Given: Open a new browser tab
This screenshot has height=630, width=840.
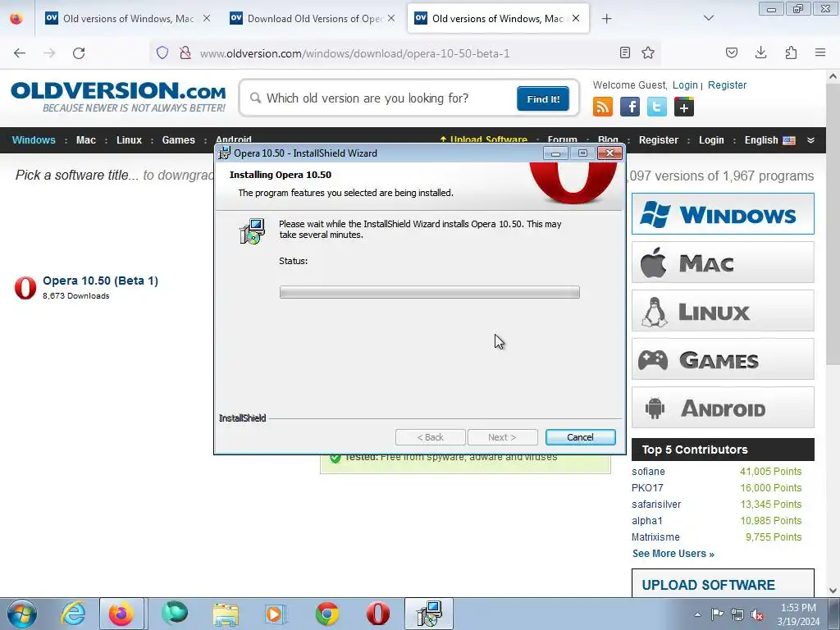Looking at the screenshot, I should [x=606, y=19].
